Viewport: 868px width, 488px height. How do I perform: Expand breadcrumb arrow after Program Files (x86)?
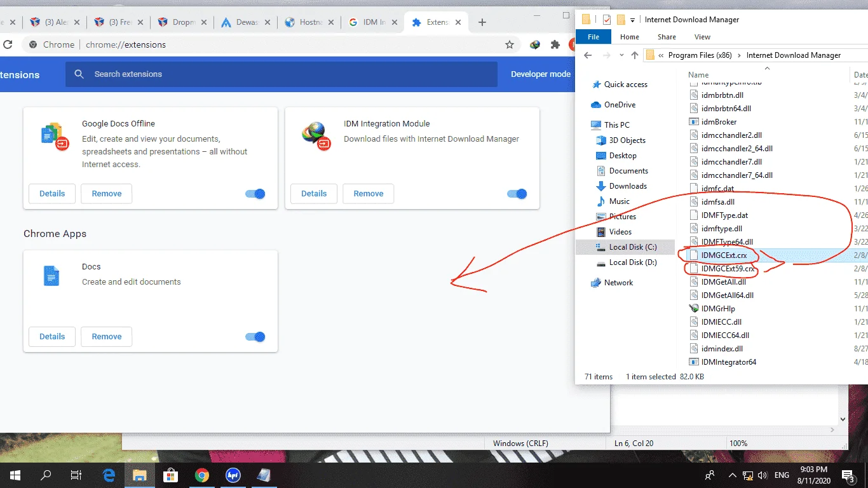pos(739,55)
